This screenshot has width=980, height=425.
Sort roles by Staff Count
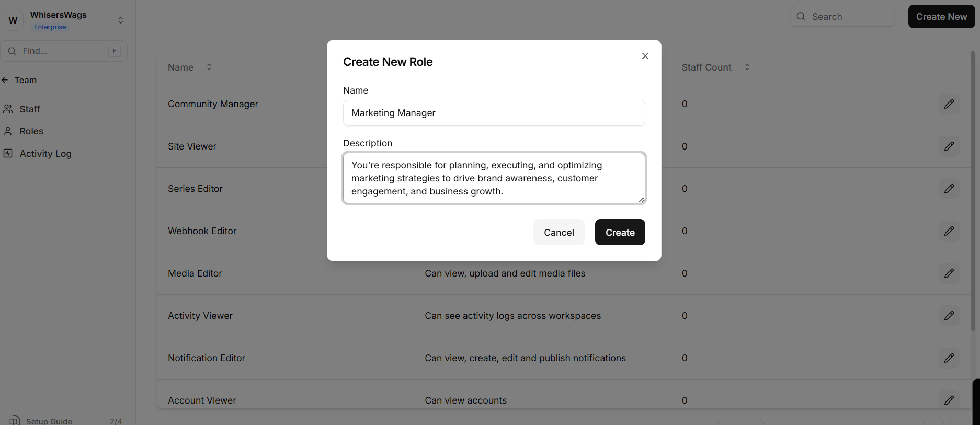pyautogui.click(x=747, y=67)
